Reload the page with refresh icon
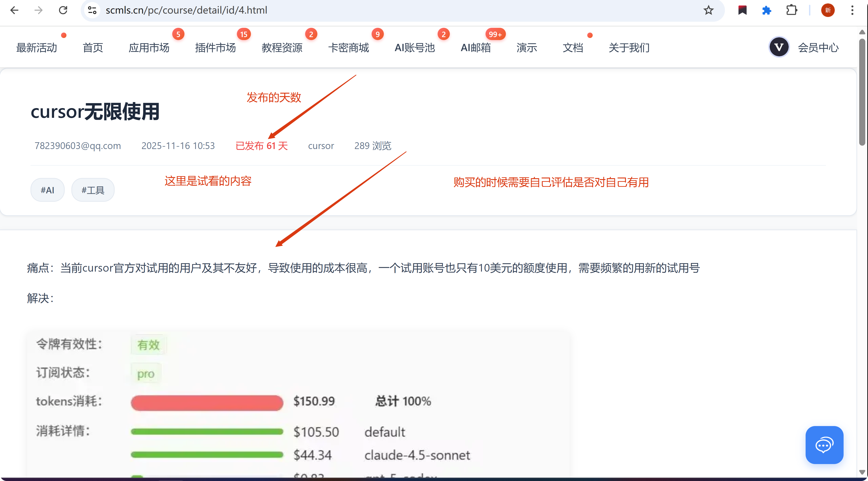 point(63,10)
